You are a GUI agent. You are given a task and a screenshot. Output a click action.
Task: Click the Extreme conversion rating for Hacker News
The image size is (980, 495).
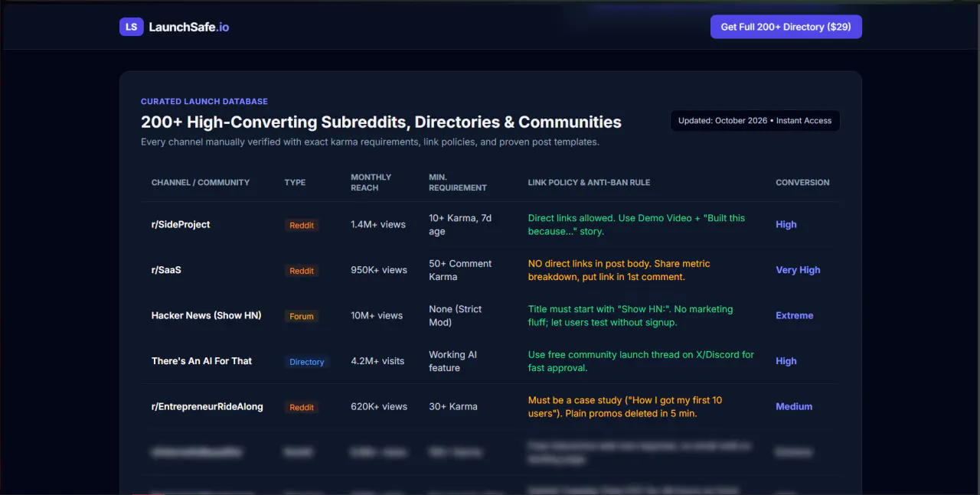[795, 315]
